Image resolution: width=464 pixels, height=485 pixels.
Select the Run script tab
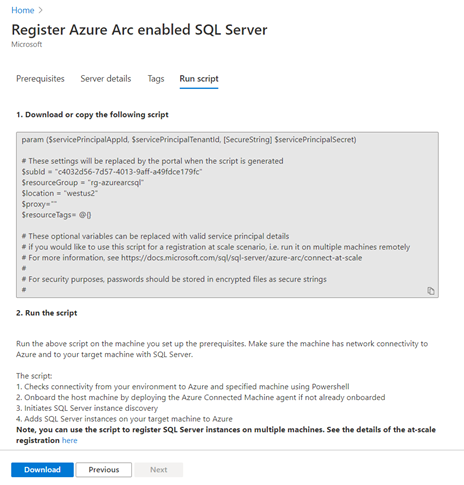199,79
